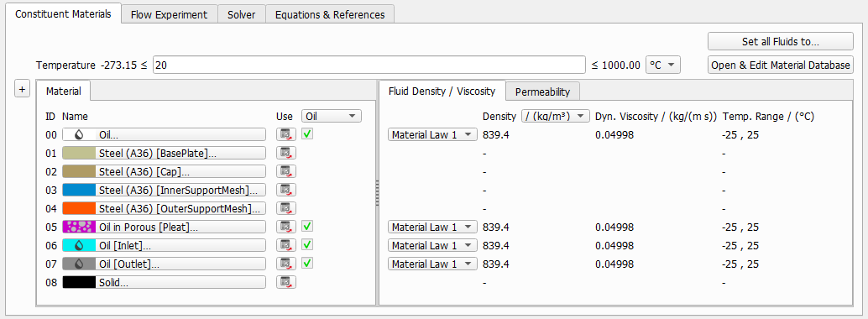This screenshot has width=868, height=319.
Task: Click the Oil... material name button
Action: tap(164, 134)
